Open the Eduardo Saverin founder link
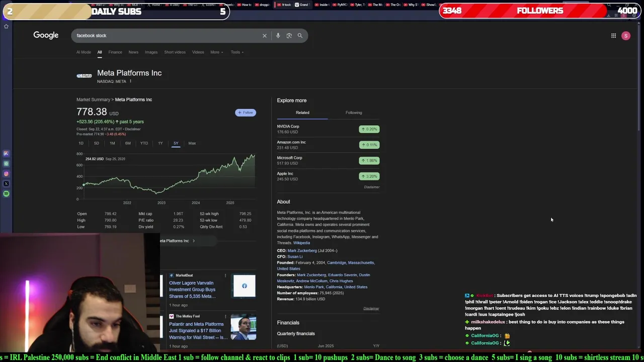The height and width of the screenshot is (362, 644). pyautogui.click(x=342, y=275)
